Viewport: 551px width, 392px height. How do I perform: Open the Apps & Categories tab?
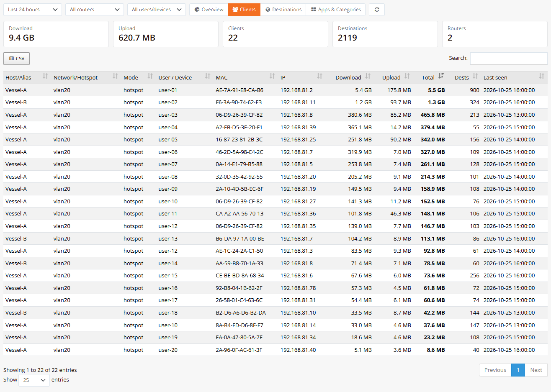pos(336,10)
